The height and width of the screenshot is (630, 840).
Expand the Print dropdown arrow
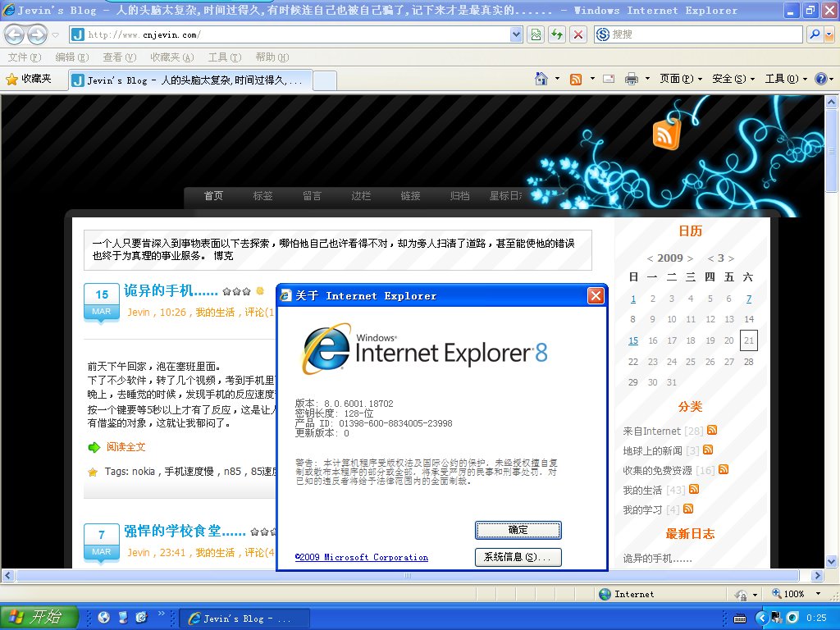[647, 80]
